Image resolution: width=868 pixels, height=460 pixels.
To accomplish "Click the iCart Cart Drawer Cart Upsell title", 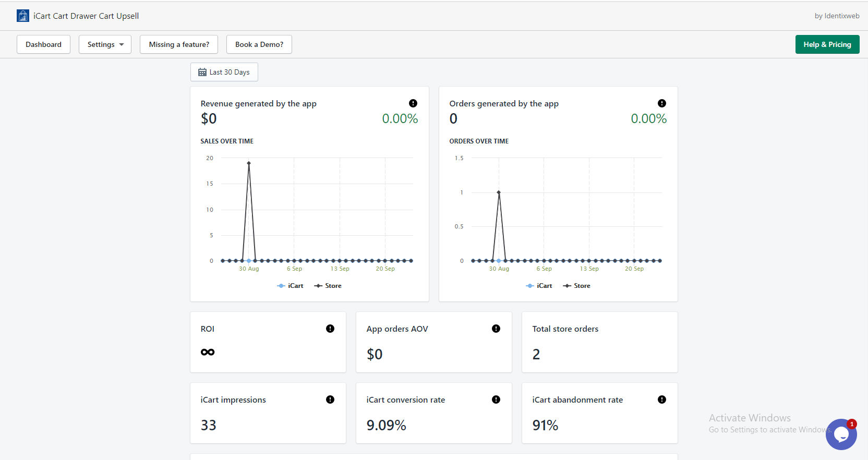I will tap(86, 16).
